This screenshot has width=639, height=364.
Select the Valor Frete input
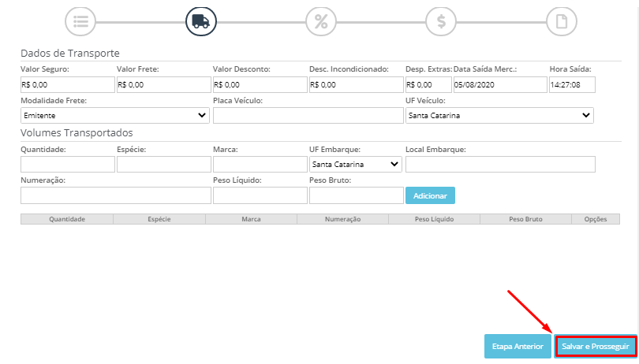164,84
